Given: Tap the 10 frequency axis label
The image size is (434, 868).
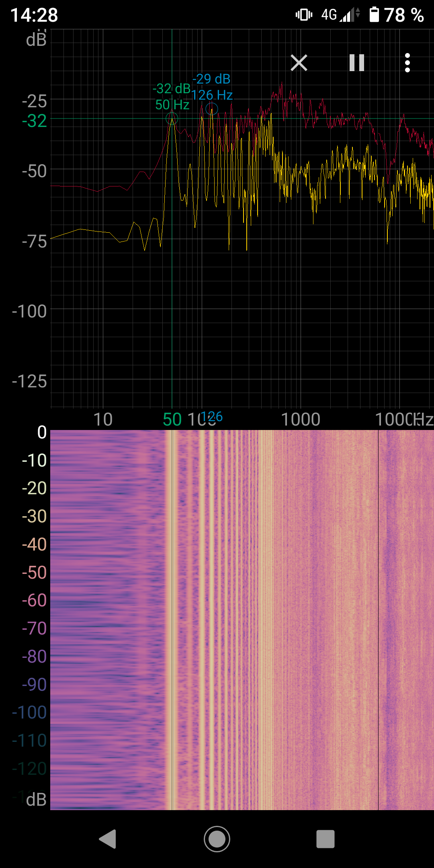Looking at the screenshot, I should pyautogui.click(x=103, y=420).
